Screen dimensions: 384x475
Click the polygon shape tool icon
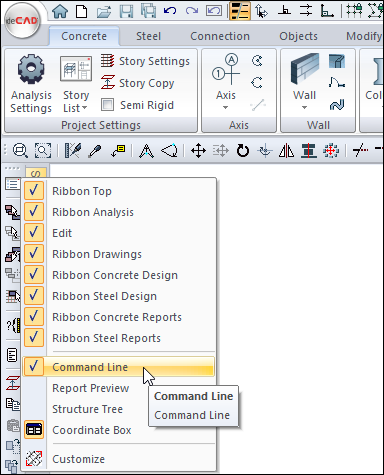tap(169, 151)
